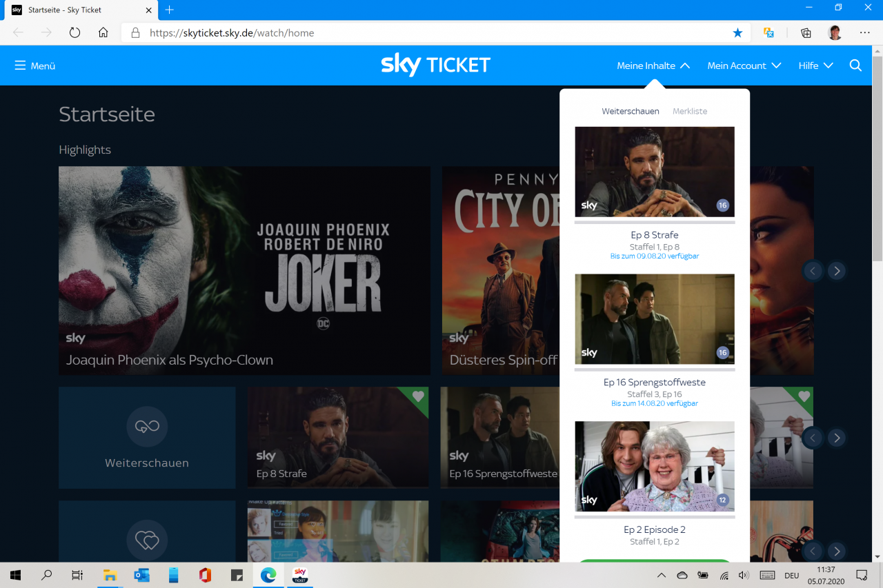Click the Ep 2 Episode 2 thumbnail
Image resolution: width=883 pixels, height=588 pixels.
click(x=655, y=467)
